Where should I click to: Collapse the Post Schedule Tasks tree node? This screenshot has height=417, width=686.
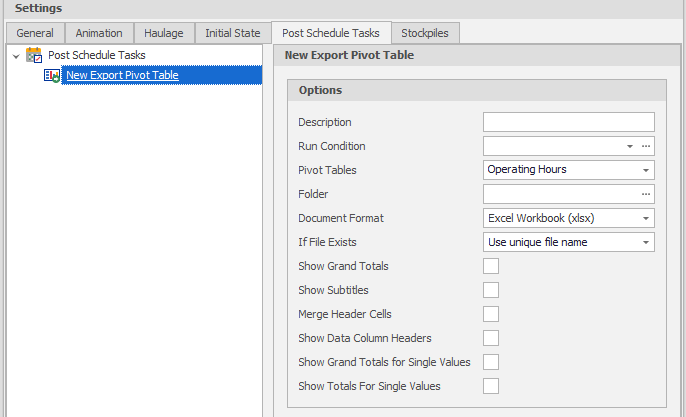tap(16, 56)
